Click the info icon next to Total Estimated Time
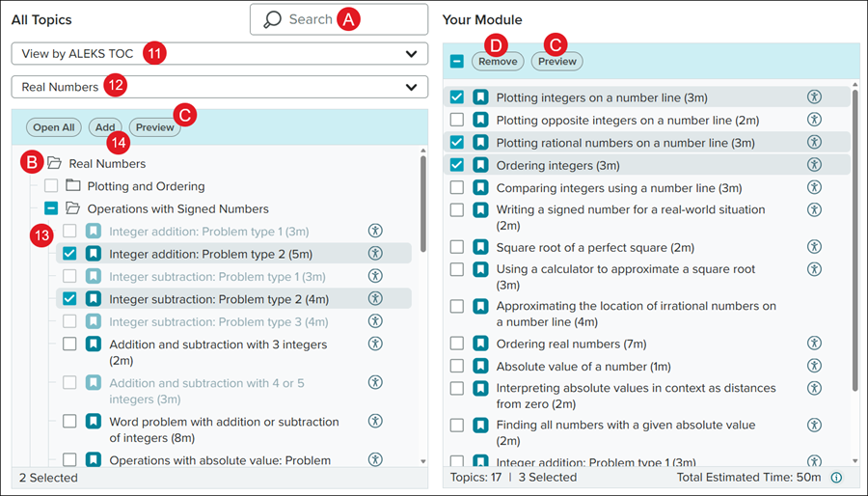This screenshot has height=496, width=868. (x=837, y=477)
